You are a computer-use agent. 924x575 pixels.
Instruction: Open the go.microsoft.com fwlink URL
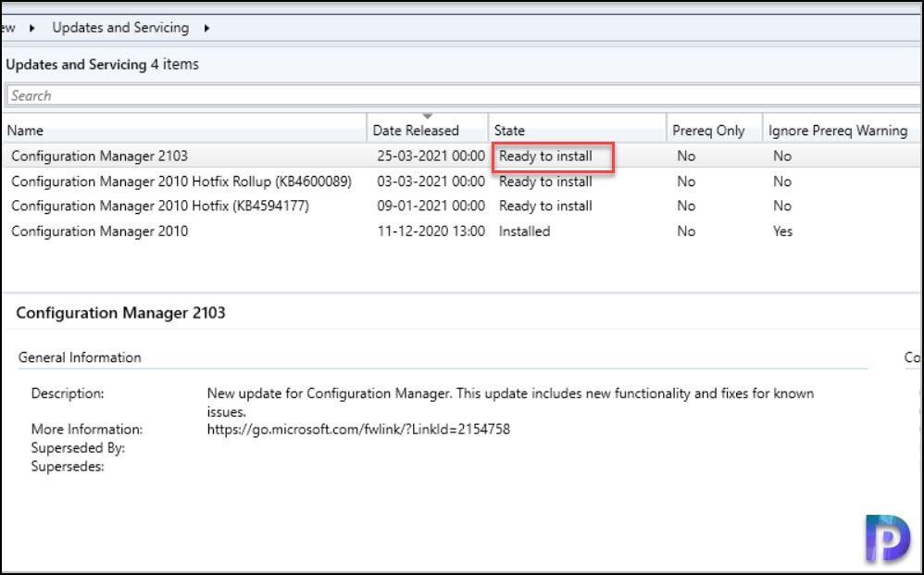click(x=358, y=429)
